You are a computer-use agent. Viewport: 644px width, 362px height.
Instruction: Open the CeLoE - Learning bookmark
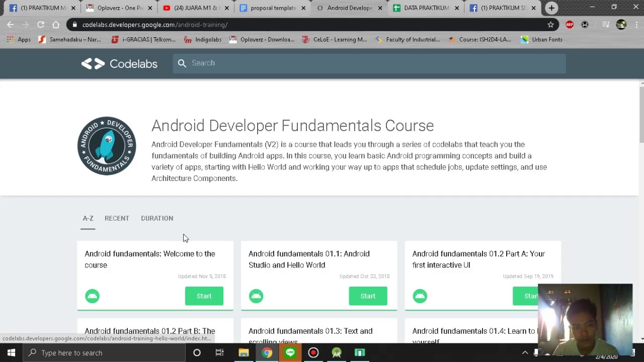click(x=335, y=39)
